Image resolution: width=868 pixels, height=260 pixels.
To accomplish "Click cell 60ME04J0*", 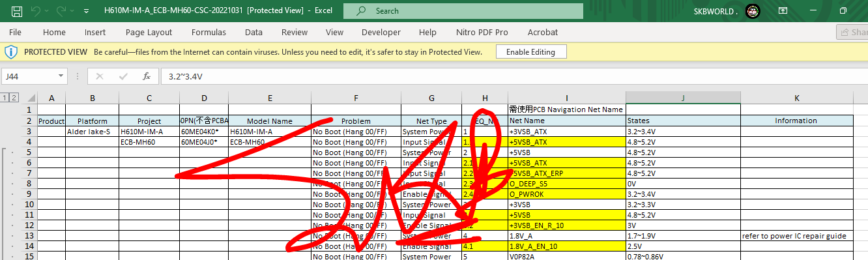I will click(x=204, y=141).
